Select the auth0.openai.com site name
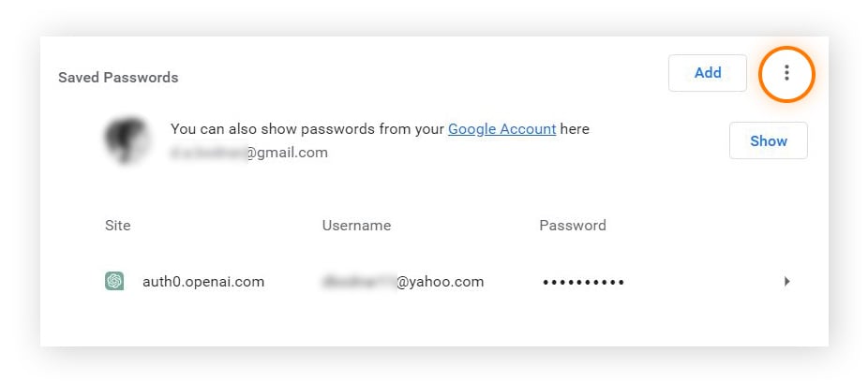 pyautogui.click(x=203, y=281)
